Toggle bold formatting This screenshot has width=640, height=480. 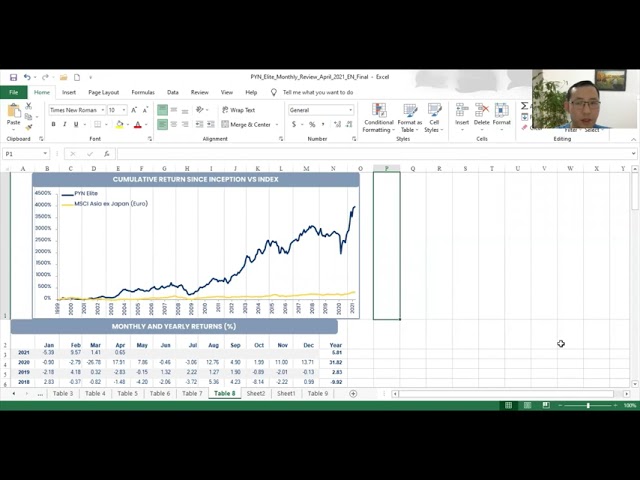(53, 124)
